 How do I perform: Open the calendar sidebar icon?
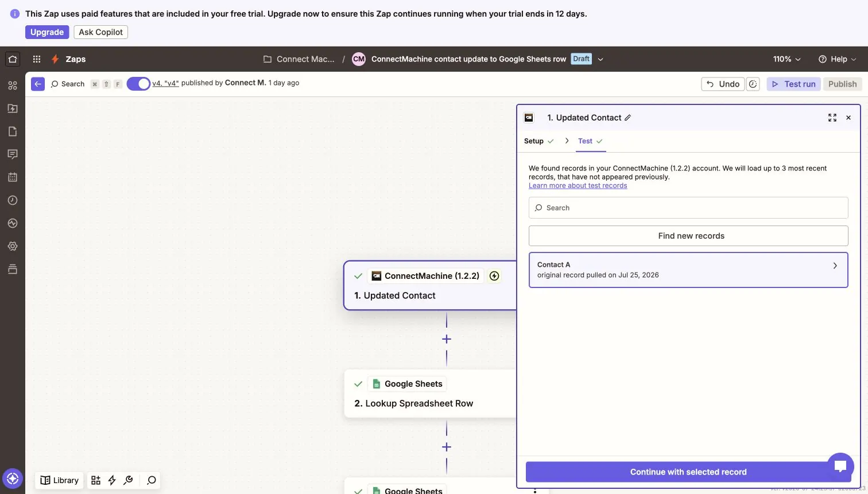click(13, 177)
